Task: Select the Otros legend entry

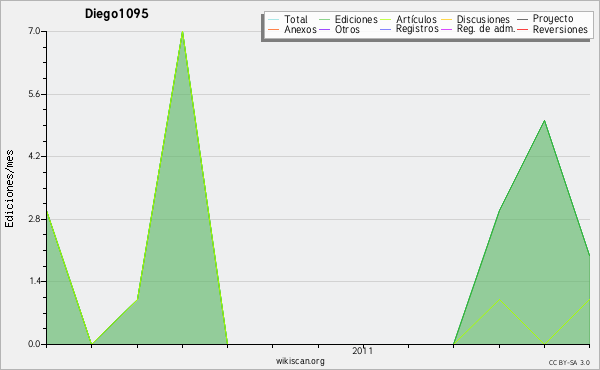Action: point(339,29)
